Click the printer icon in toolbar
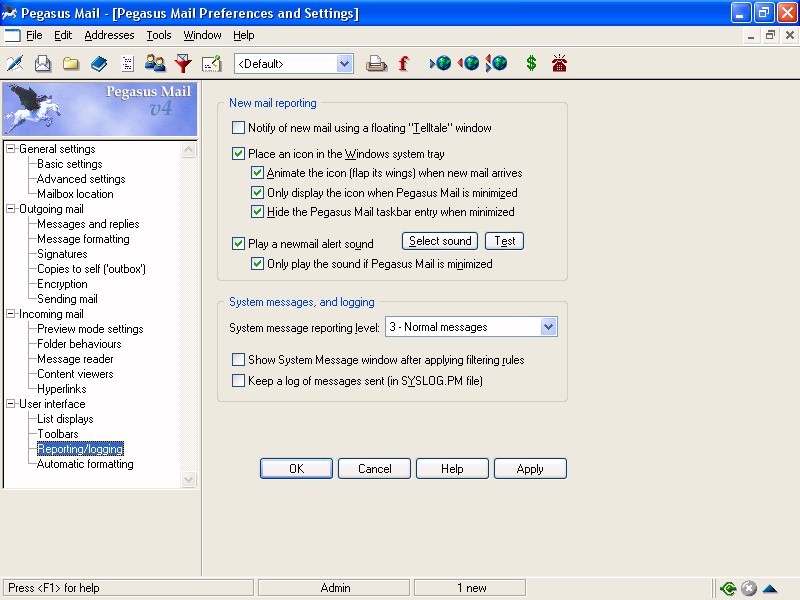800x600 pixels. pos(376,63)
